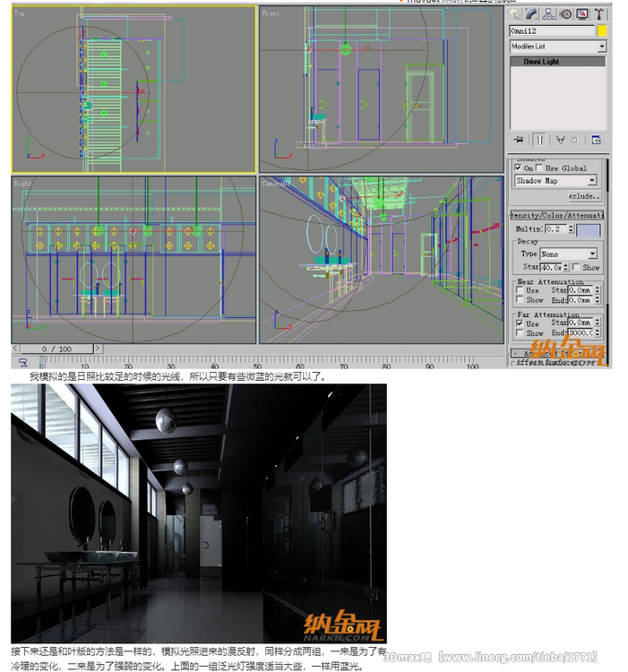Activate the Front viewport label

click(x=271, y=13)
